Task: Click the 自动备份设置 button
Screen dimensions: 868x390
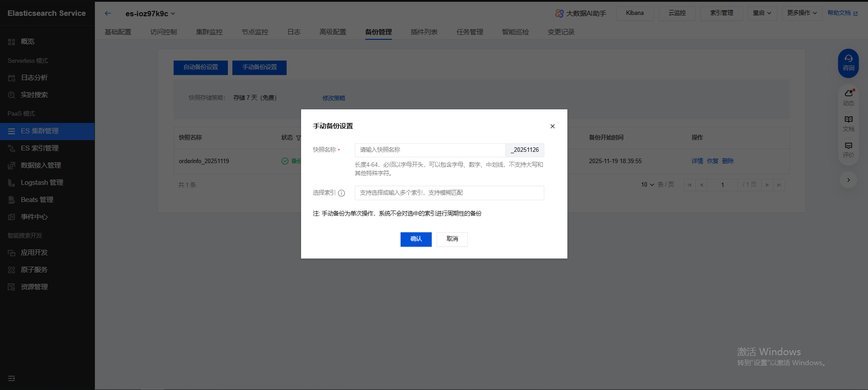Action: coord(201,67)
